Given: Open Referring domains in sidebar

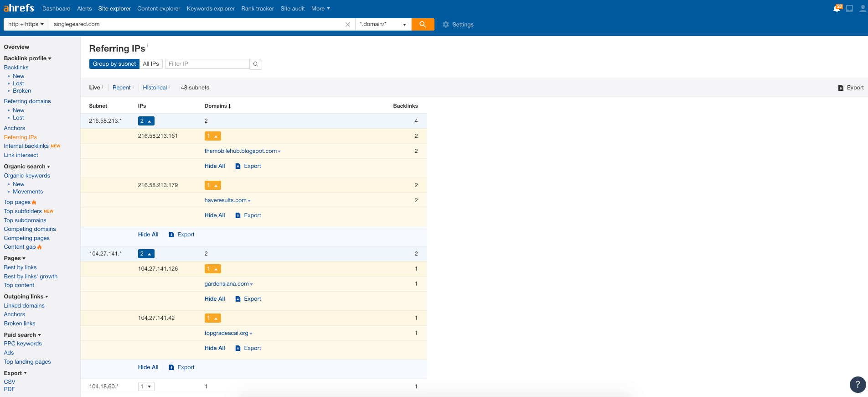Looking at the screenshot, I should coord(27,101).
